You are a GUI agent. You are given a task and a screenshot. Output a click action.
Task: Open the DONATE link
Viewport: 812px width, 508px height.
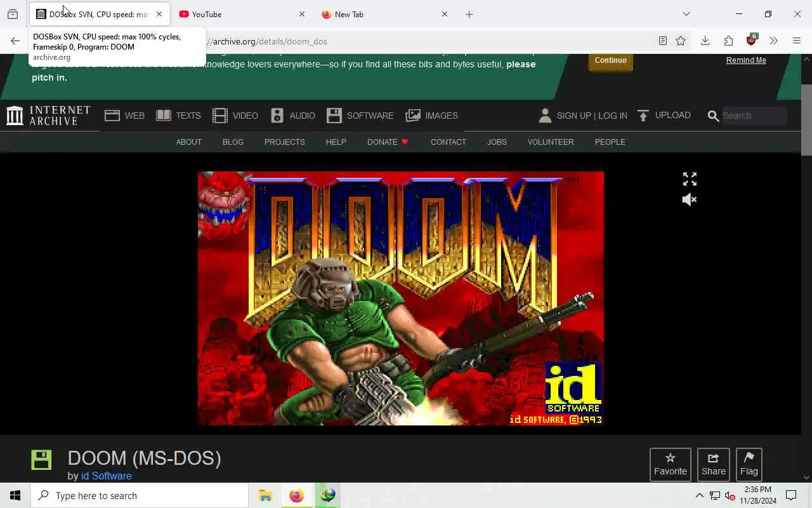[x=388, y=142]
